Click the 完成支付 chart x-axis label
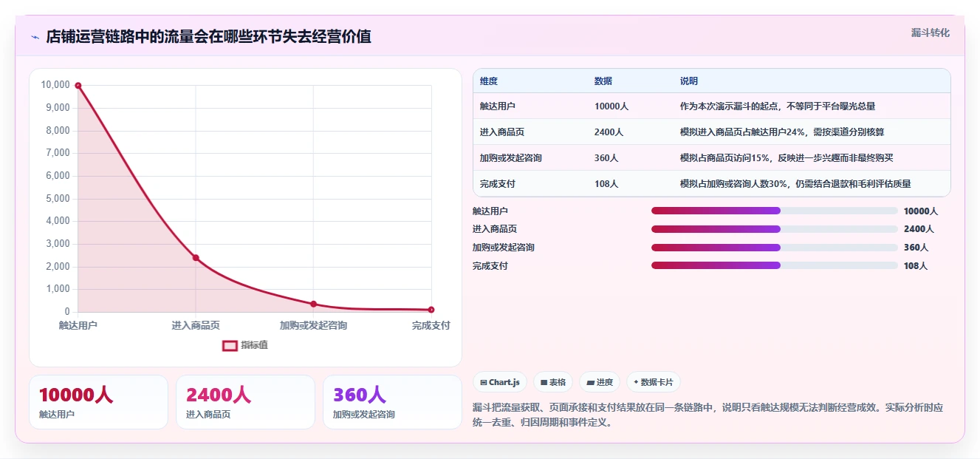Screen dimensions: 980x459 click(x=431, y=325)
